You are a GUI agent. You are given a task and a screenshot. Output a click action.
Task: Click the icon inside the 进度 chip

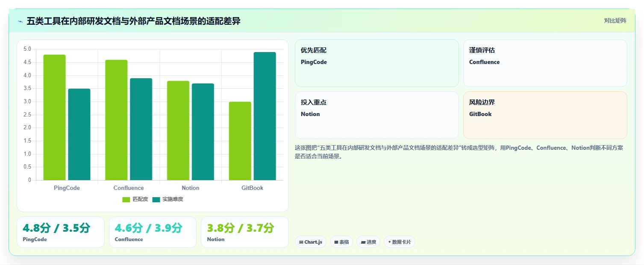pyautogui.click(x=363, y=242)
